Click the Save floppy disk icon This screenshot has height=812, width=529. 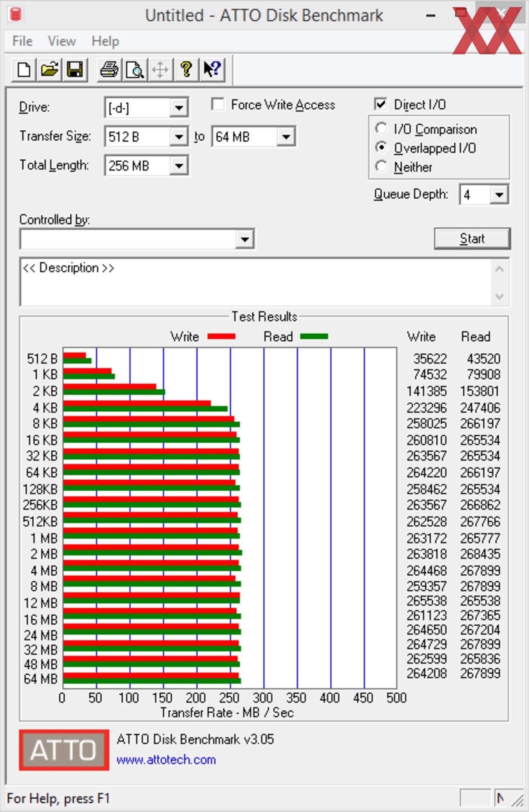point(75,70)
